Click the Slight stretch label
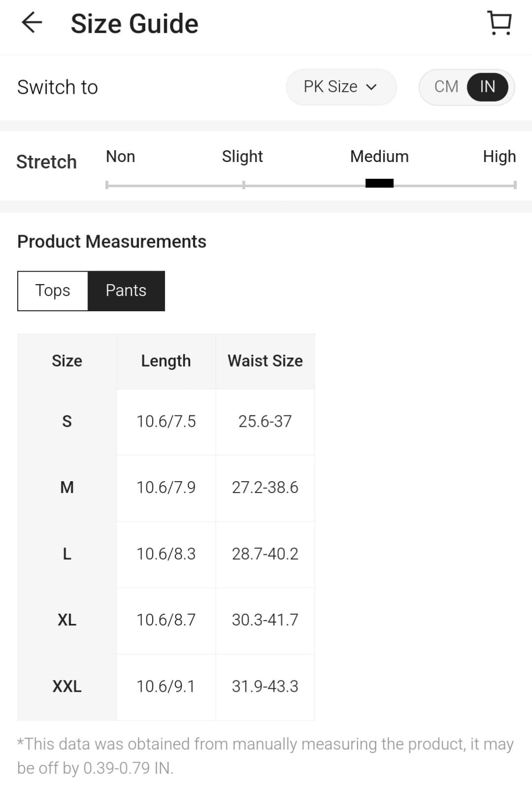The height and width of the screenshot is (790, 532). pos(242,157)
